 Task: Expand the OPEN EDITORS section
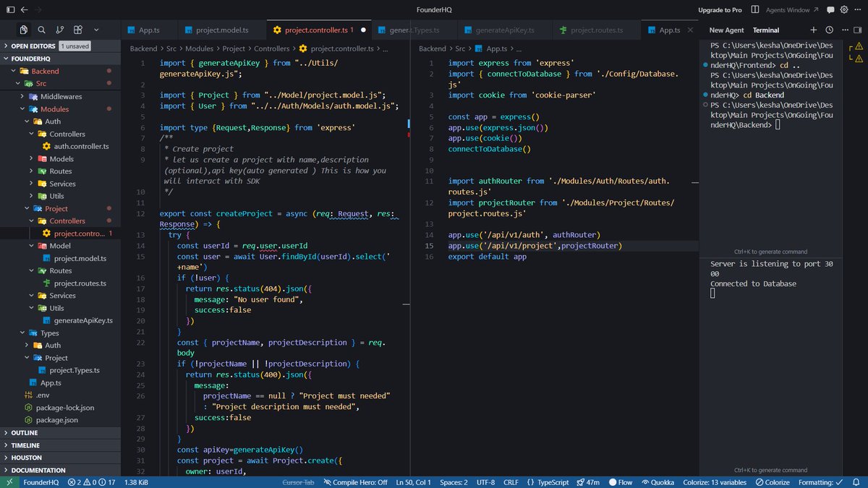coord(60,46)
